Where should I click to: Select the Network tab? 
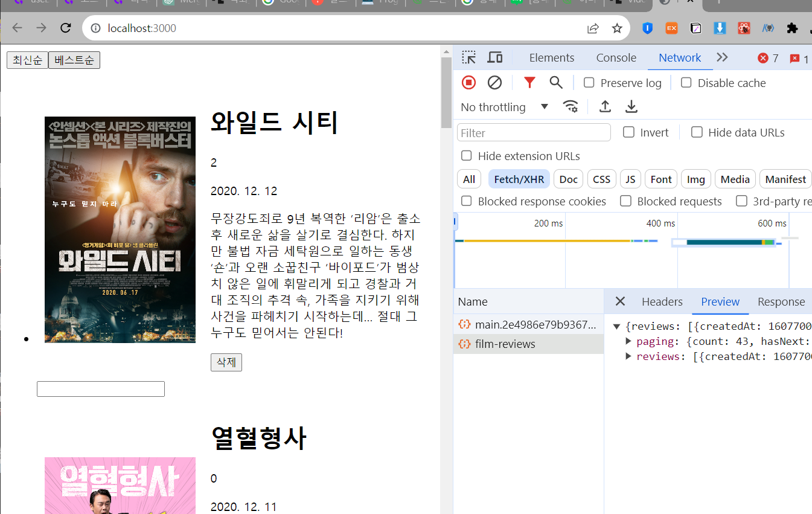click(680, 58)
